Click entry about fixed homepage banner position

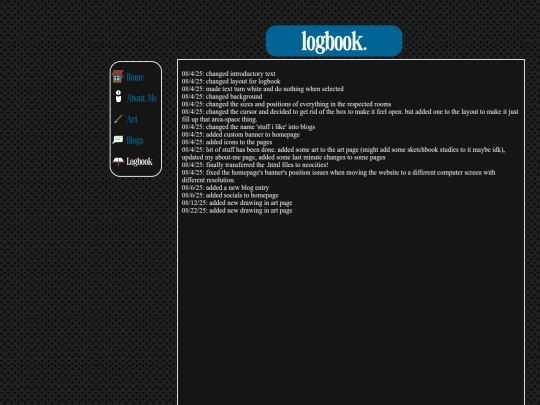click(338, 176)
